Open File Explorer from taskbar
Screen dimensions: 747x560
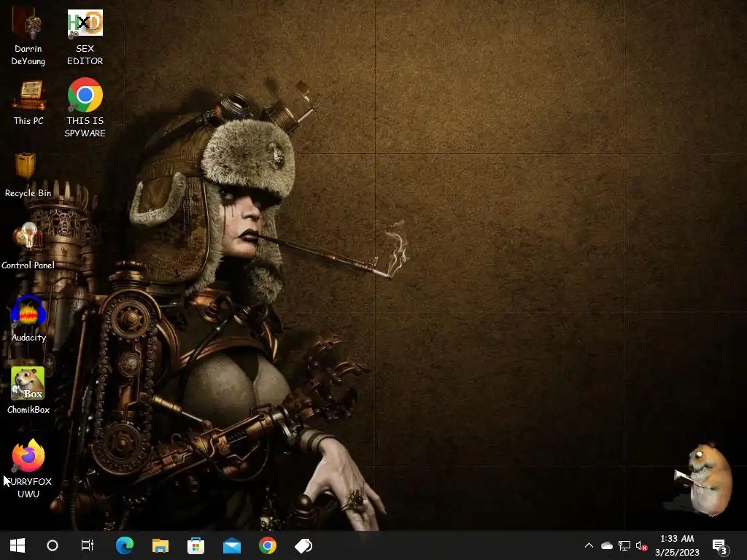(x=160, y=545)
